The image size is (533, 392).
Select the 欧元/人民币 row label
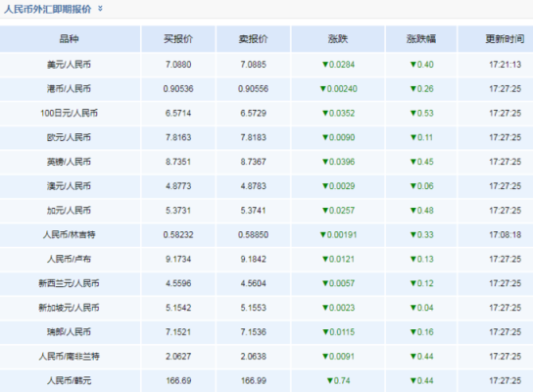click(69, 137)
